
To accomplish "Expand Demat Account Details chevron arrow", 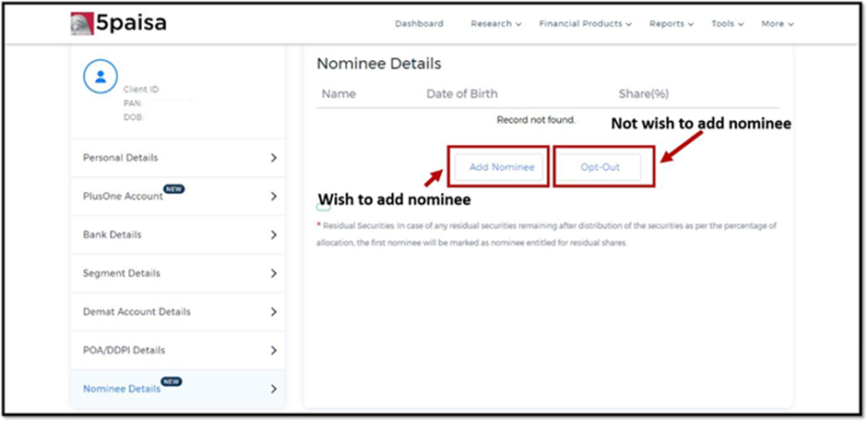I will point(273,312).
